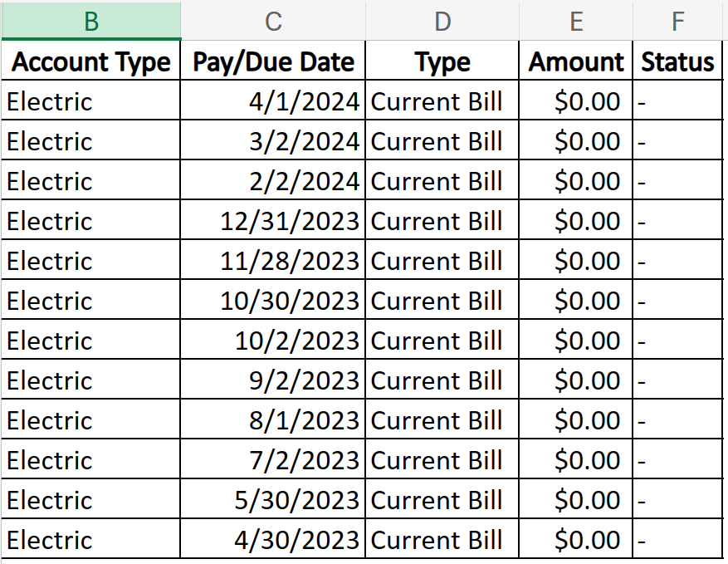
Task: Select column B header
Action: coord(90,21)
